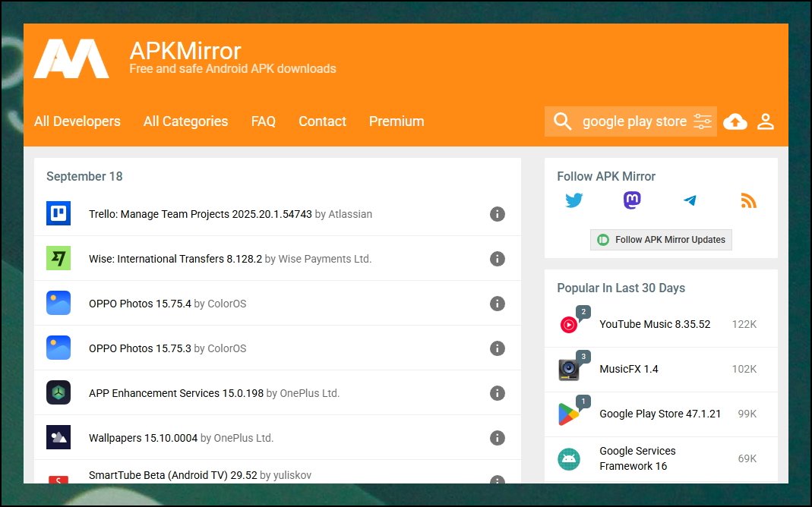Open Google Play Store 47.1.21 popular link
The height and width of the screenshot is (507, 812).
[660, 414]
